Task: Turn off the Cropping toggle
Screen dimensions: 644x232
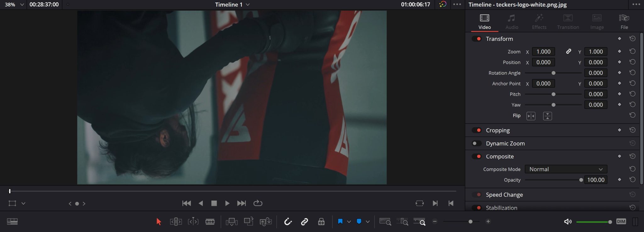Action: tap(477, 130)
